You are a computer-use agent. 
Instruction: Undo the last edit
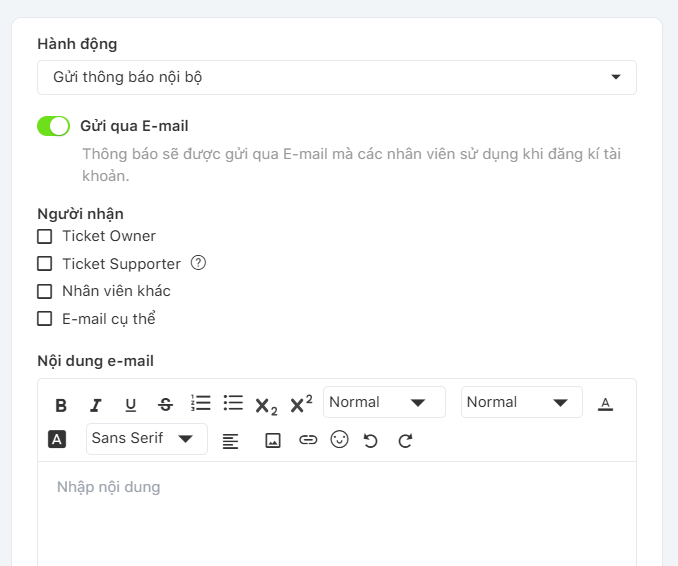371,440
